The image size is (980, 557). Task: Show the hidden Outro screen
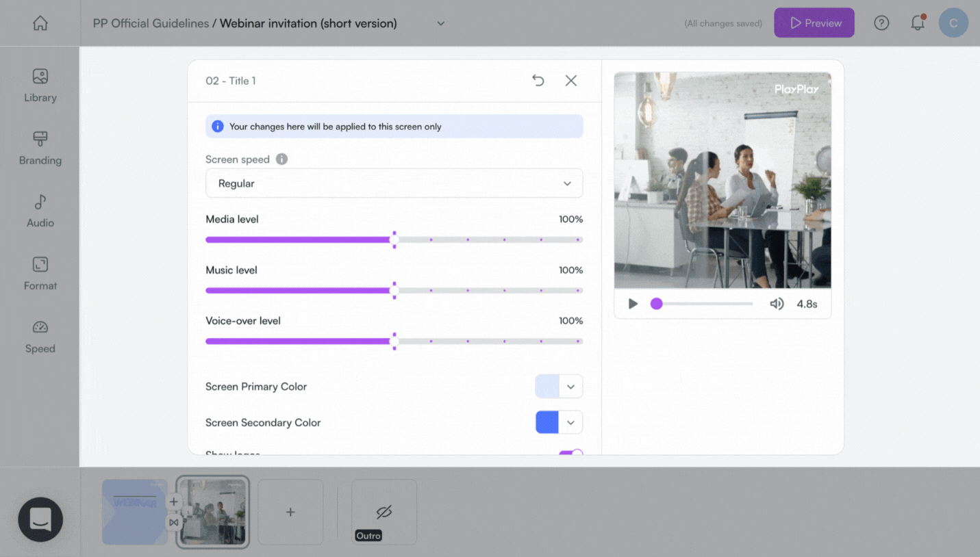click(384, 512)
